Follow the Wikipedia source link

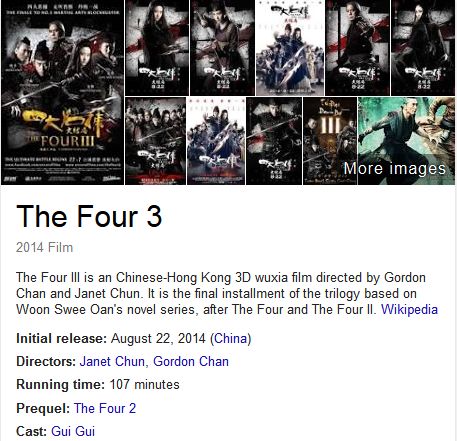(409, 309)
